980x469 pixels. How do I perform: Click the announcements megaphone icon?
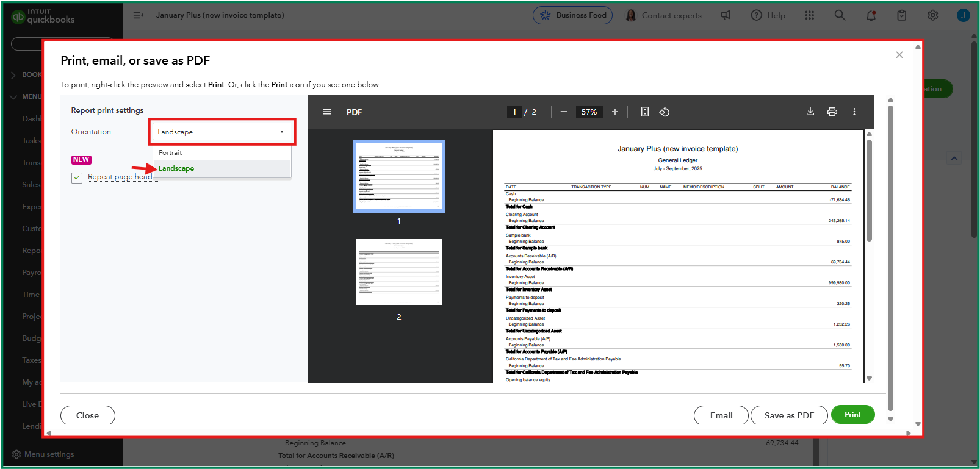point(726,15)
